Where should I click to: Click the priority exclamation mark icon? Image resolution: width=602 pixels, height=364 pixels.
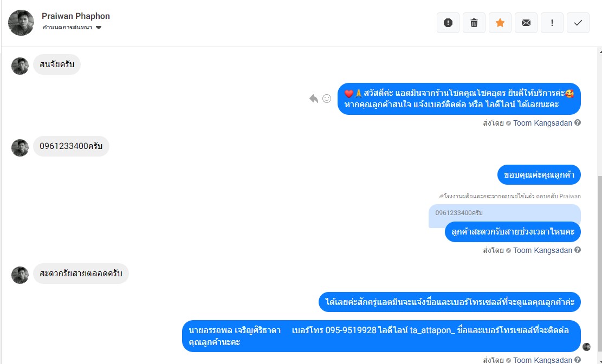click(x=552, y=23)
